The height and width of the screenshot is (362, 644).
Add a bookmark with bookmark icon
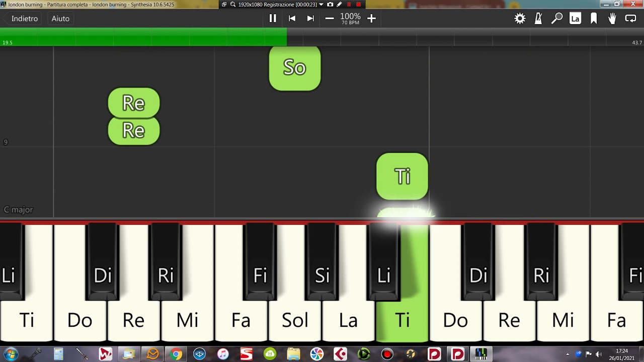point(594,19)
